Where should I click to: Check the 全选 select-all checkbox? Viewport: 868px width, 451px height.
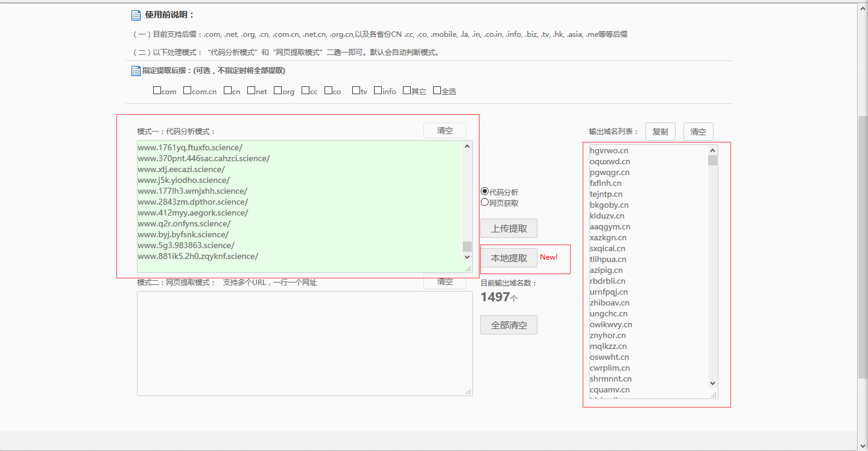437,91
